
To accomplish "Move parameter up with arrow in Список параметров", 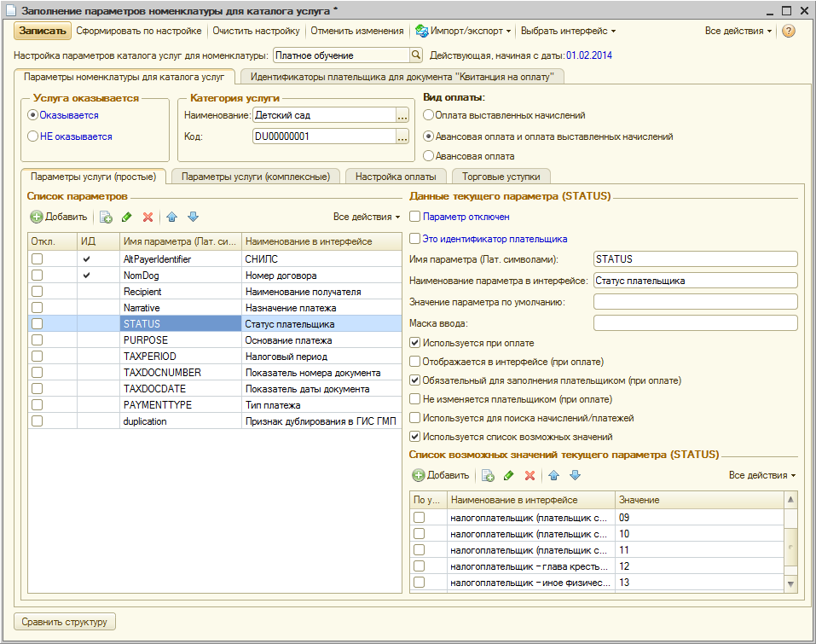I will 171,218.
